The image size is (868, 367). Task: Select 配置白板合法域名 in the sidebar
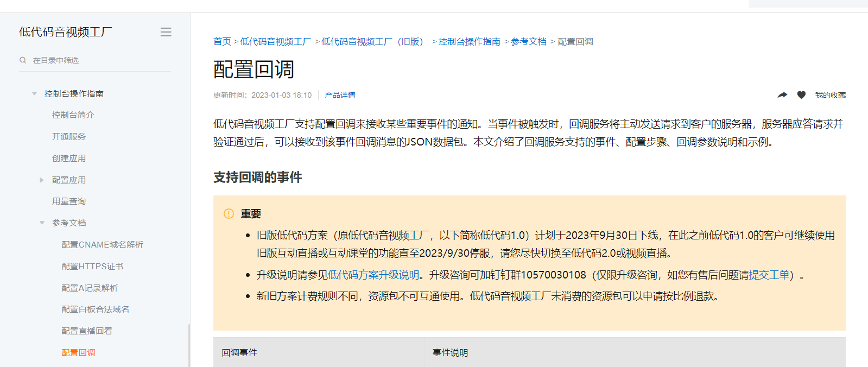coord(96,309)
